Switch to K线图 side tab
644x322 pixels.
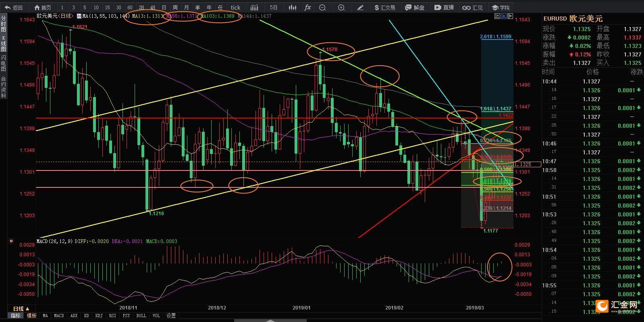(3, 44)
